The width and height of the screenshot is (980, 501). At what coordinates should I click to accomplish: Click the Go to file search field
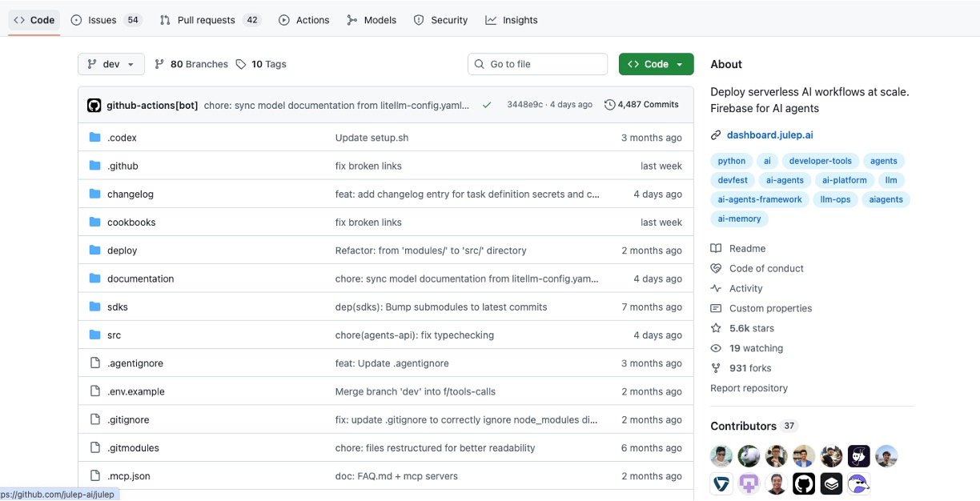point(538,64)
